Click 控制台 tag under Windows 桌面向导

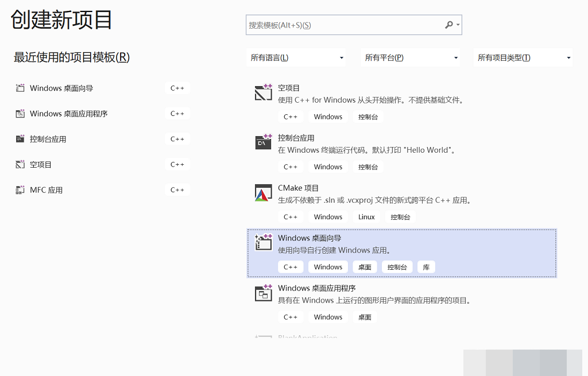point(397,267)
